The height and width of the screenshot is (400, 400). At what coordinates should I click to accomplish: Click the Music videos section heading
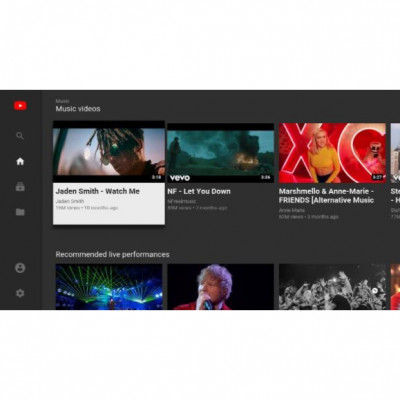(x=78, y=109)
